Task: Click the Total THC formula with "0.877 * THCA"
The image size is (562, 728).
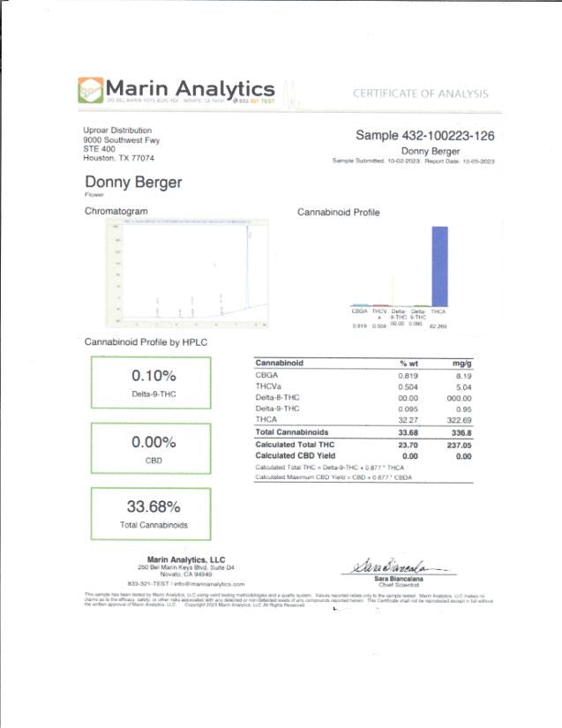Action: (329, 468)
